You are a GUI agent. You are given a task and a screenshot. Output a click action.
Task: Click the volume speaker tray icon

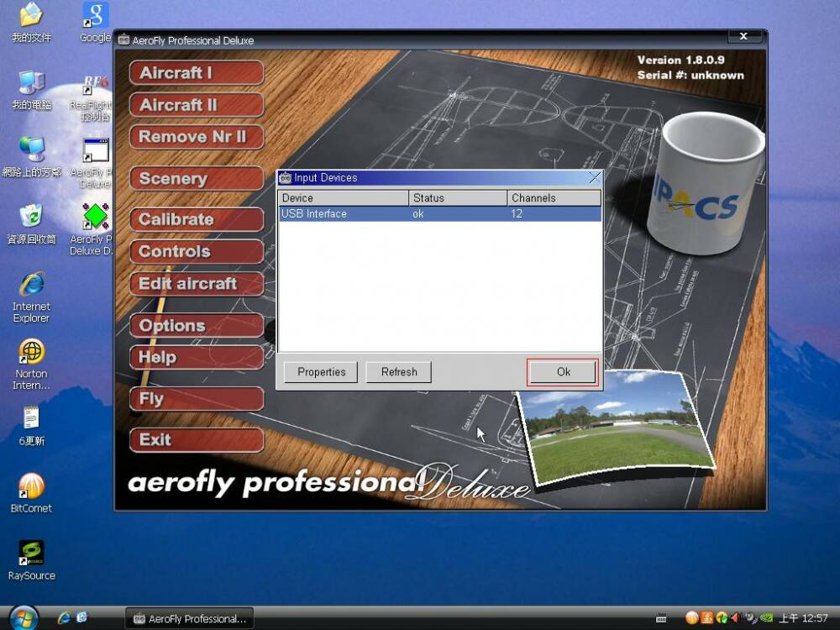pos(736,618)
